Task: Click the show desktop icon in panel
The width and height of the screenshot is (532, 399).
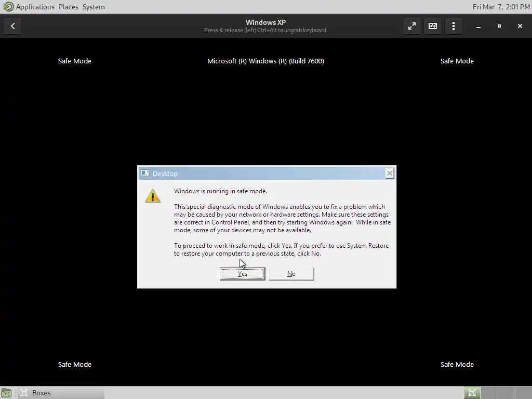Action: click(x=6, y=393)
